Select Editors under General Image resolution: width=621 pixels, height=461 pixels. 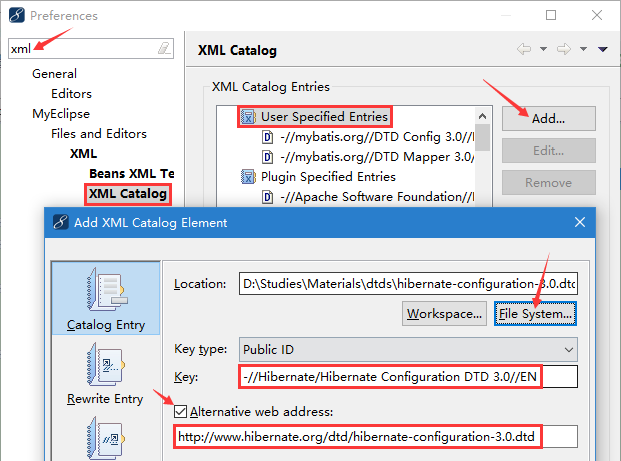click(x=71, y=93)
